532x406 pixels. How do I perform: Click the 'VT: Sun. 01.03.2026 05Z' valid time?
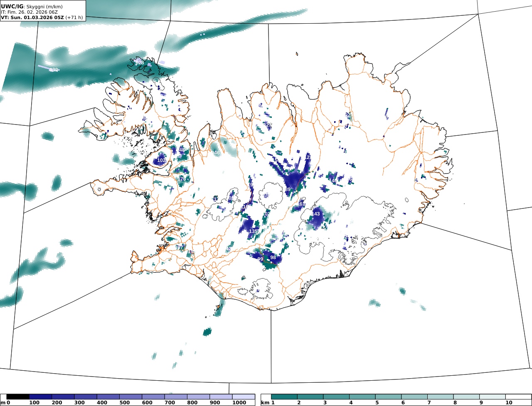coord(32,18)
